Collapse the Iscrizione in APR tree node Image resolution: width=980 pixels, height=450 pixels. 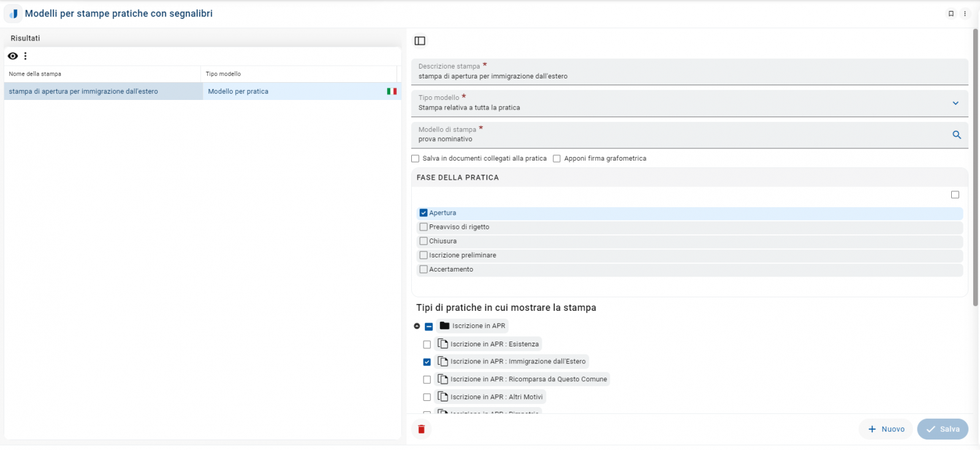point(417,326)
